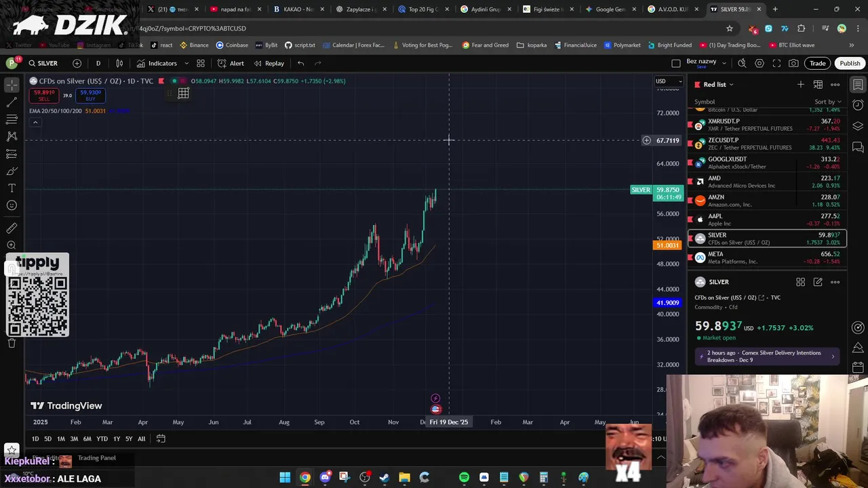Open the Sort by dropdown
The height and width of the screenshot is (488, 868).
(x=829, y=102)
